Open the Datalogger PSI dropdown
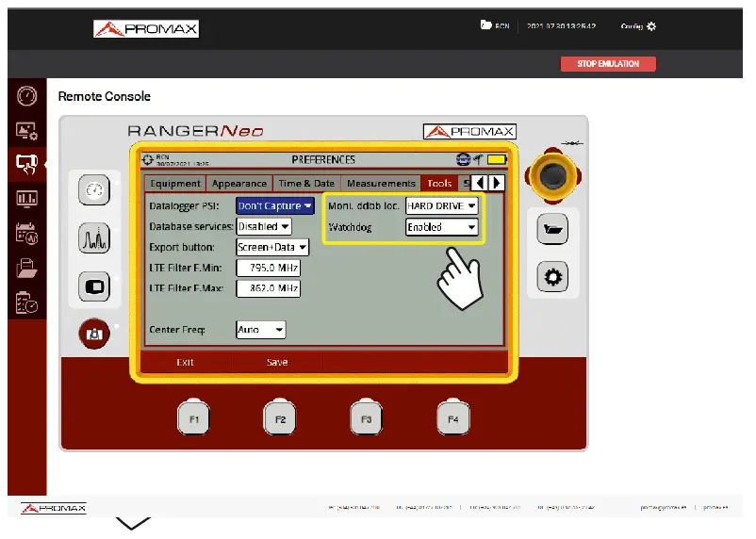 (x=275, y=205)
